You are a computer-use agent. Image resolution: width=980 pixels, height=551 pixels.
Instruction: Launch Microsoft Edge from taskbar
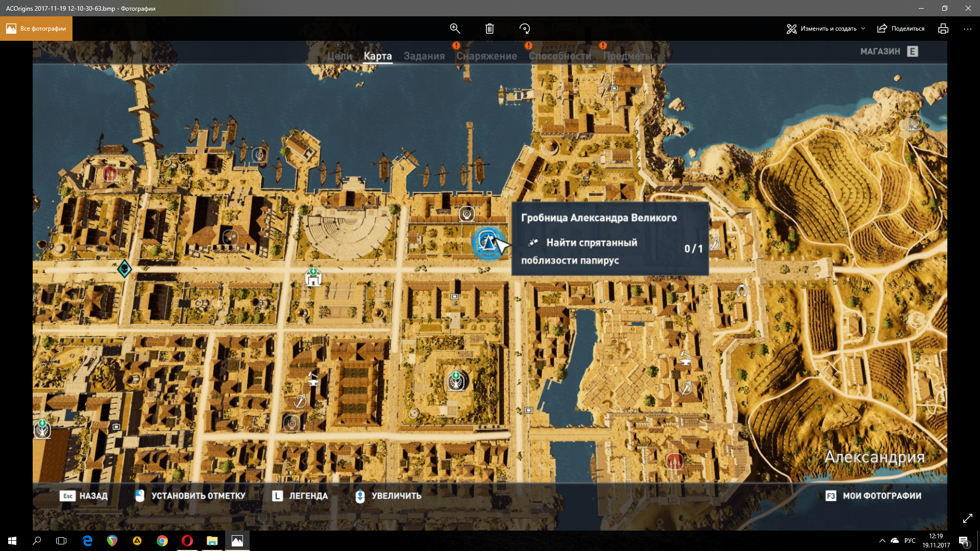point(87,541)
